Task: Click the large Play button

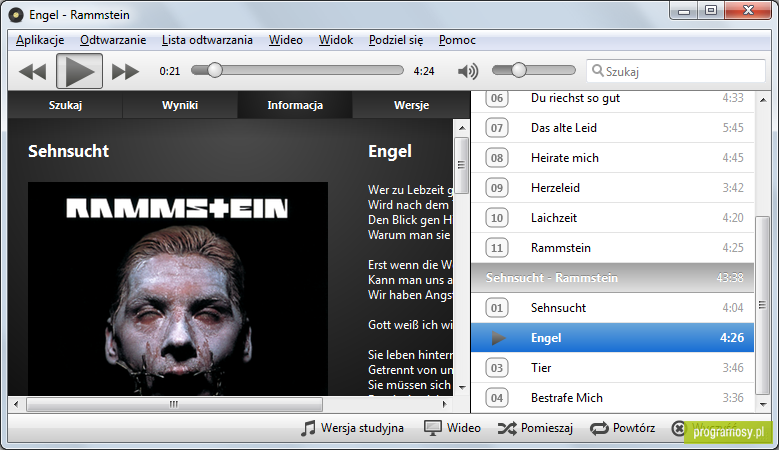Action: 79,71
